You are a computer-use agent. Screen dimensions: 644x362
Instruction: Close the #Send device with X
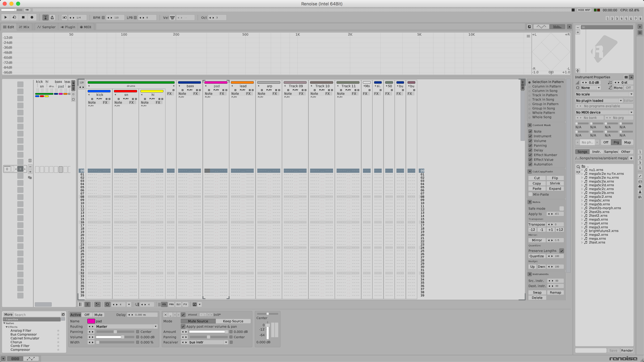(166, 315)
